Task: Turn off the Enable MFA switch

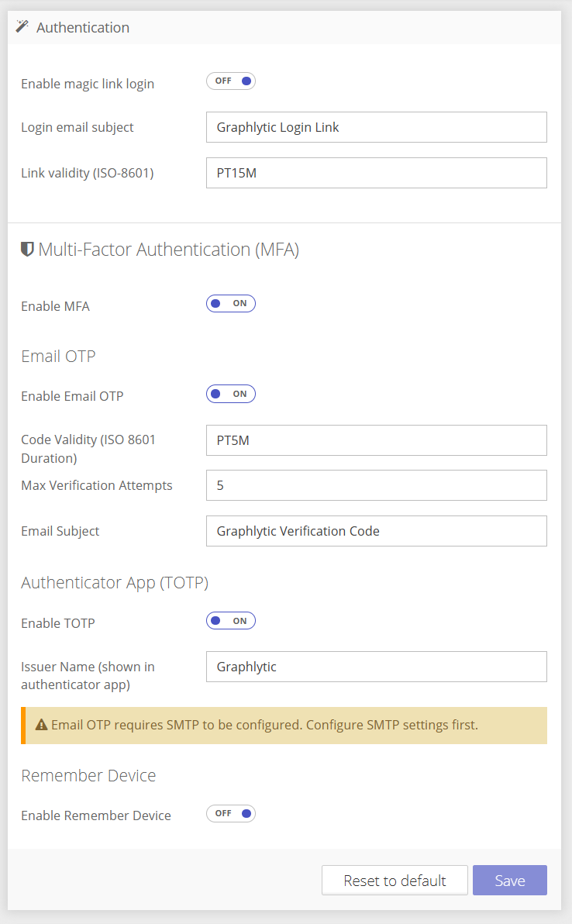Action: click(231, 304)
